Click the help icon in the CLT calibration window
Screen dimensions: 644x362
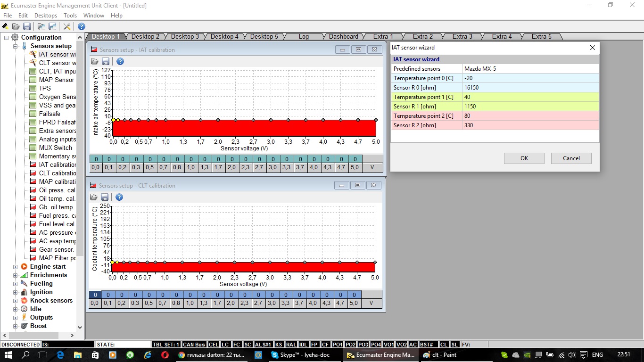click(x=119, y=197)
